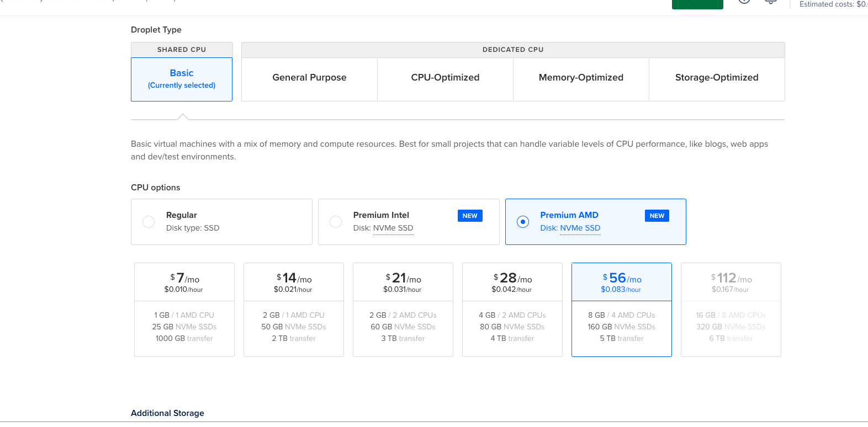Select the $7/mo plan card
868x427 pixels.
click(x=184, y=309)
